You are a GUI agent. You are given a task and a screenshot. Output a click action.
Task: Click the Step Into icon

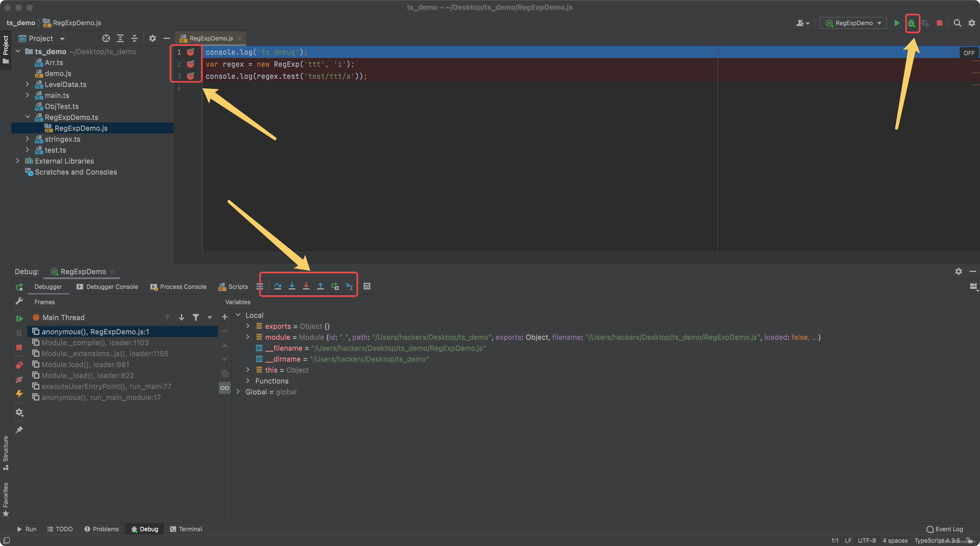tap(292, 286)
